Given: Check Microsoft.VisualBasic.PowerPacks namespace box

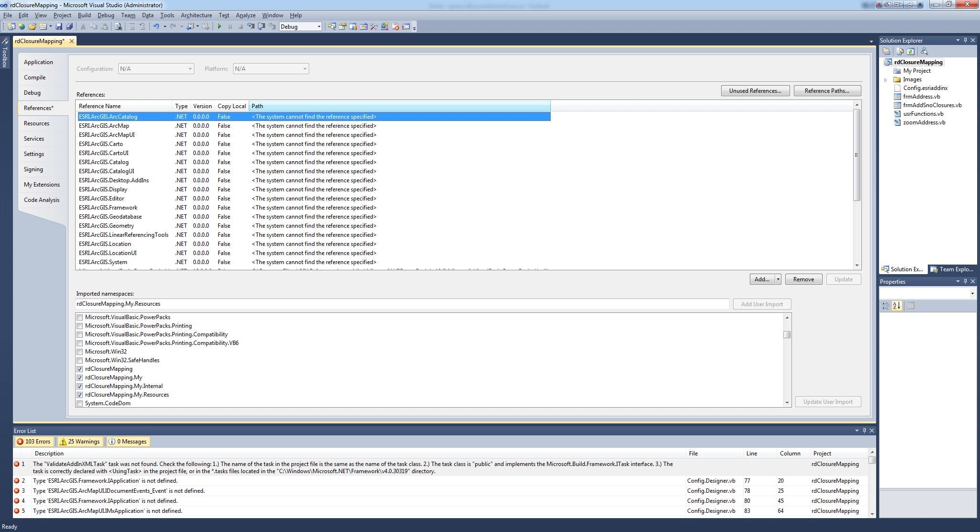Looking at the screenshot, I should point(80,317).
